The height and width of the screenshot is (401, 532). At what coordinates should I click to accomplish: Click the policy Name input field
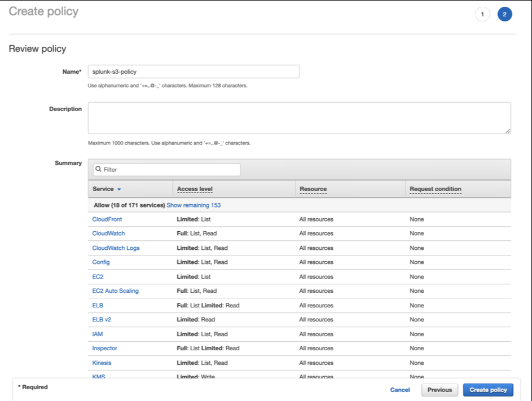pyautogui.click(x=194, y=72)
